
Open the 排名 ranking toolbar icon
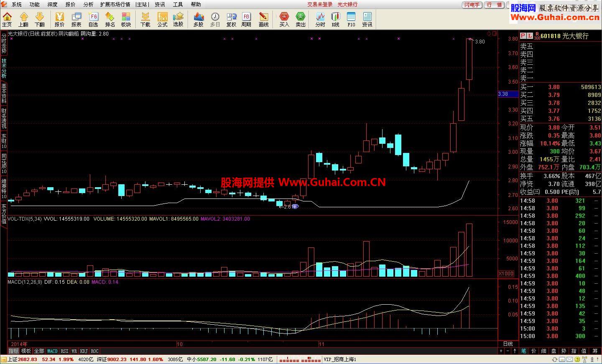click(110, 19)
